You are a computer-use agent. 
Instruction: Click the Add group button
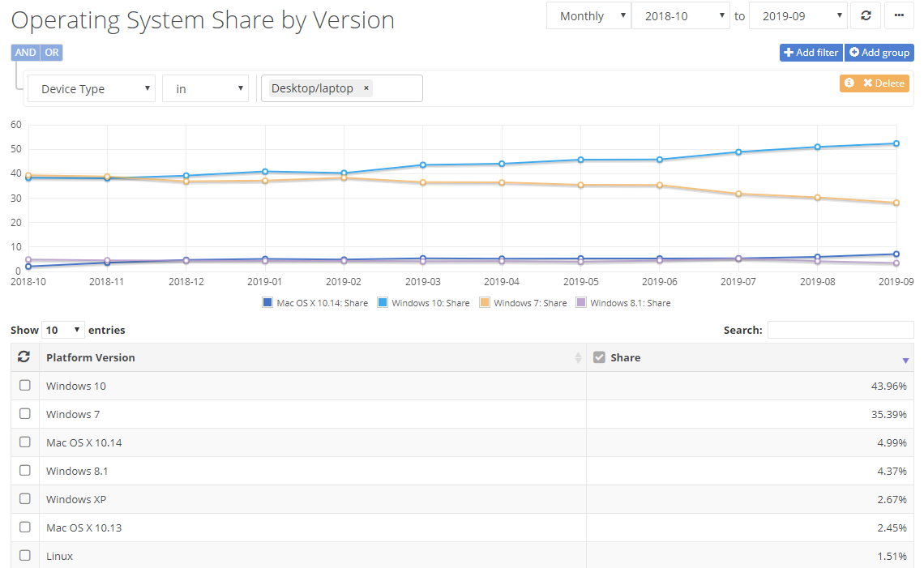tap(879, 53)
